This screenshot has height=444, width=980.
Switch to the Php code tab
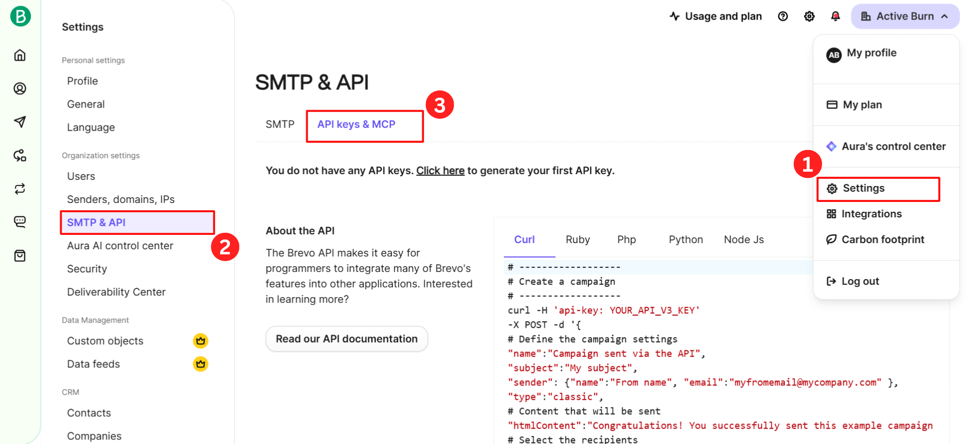pos(627,239)
